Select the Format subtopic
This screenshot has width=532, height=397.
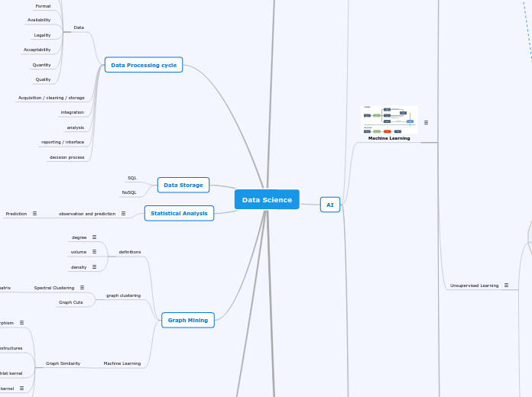[43, 6]
